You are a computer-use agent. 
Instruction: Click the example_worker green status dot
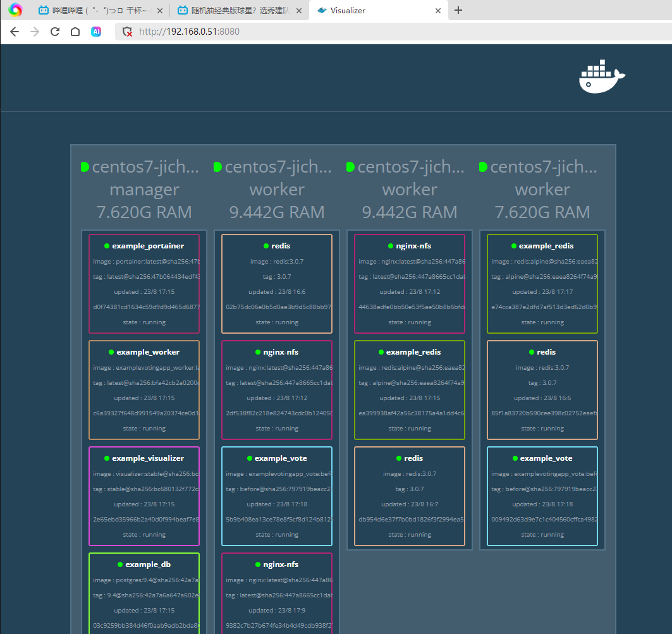tap(111, 352)
